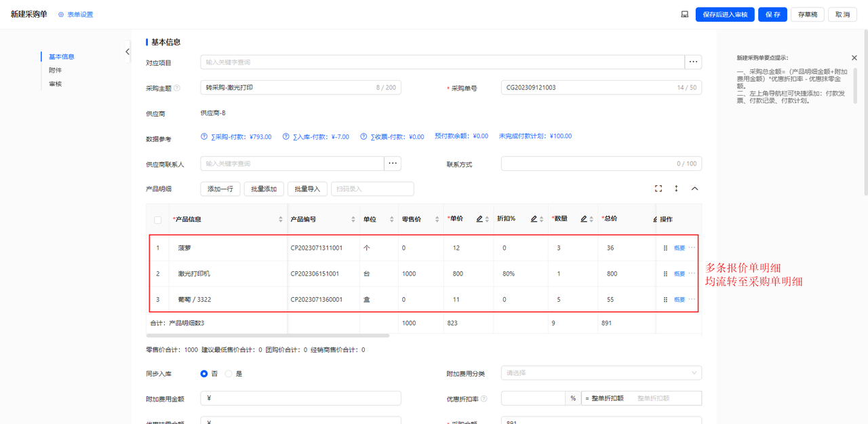This screenshot has height=424, width=868.
Task: Click the drag handle icon on 葡萄 / 3322 row
Action: click(666, 299)
